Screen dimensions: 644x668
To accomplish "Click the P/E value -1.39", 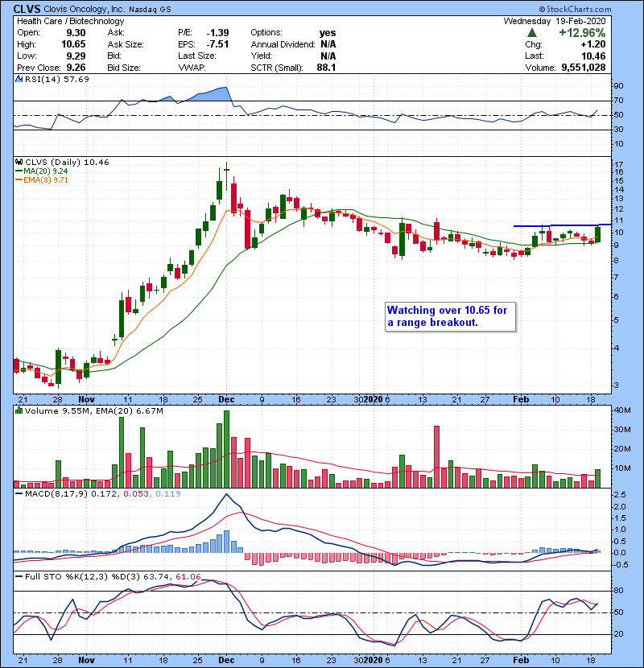I will (x=217, y=33).
